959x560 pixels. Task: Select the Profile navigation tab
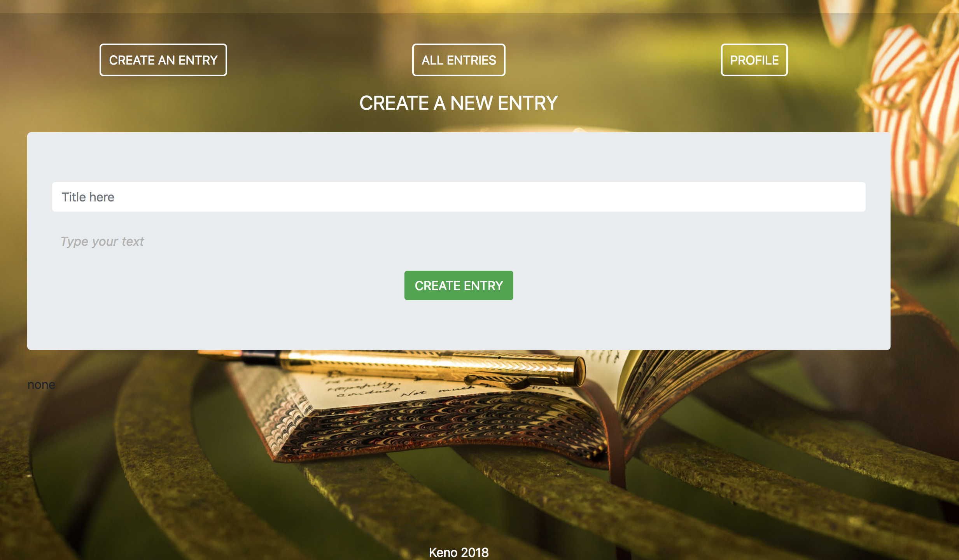[754, 60]
